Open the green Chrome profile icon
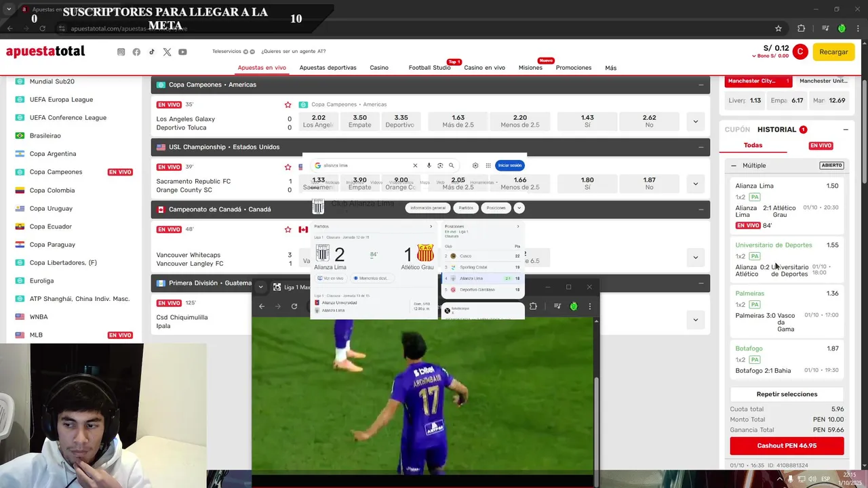This screenshot has height=488, width=868. coord(842,28)
